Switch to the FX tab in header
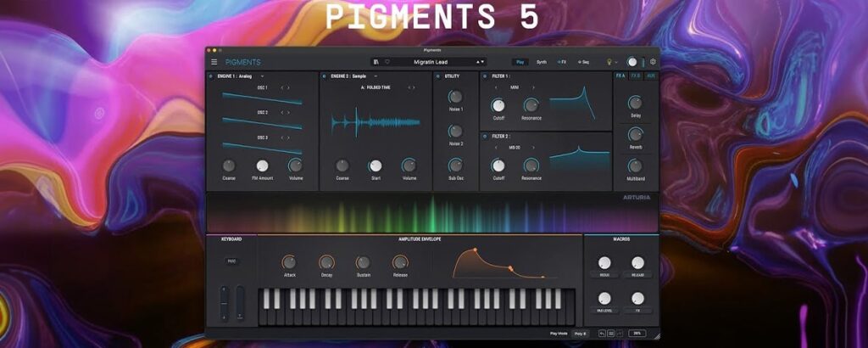Viewport: 868px width, 348px height. [x=561, y=62]
